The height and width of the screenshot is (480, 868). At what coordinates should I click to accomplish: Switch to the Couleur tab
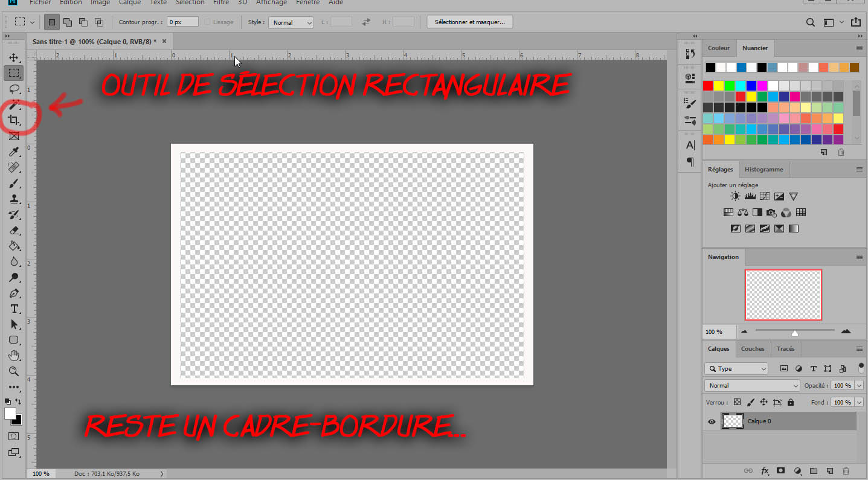click(719, 48)
